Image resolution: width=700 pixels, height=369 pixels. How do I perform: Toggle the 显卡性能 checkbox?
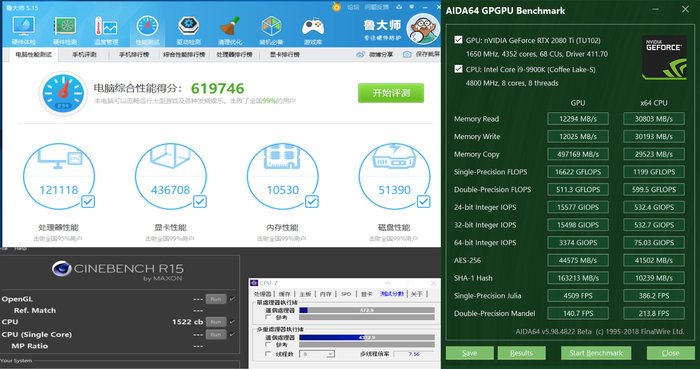coord(200,202)
